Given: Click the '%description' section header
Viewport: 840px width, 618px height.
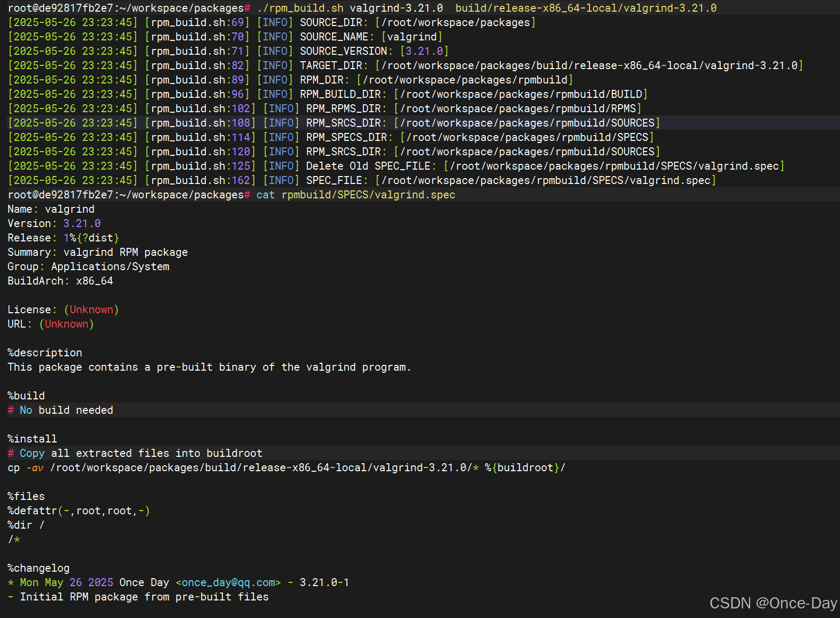Looking at the screenshot, I should click(x=45, y=353).
